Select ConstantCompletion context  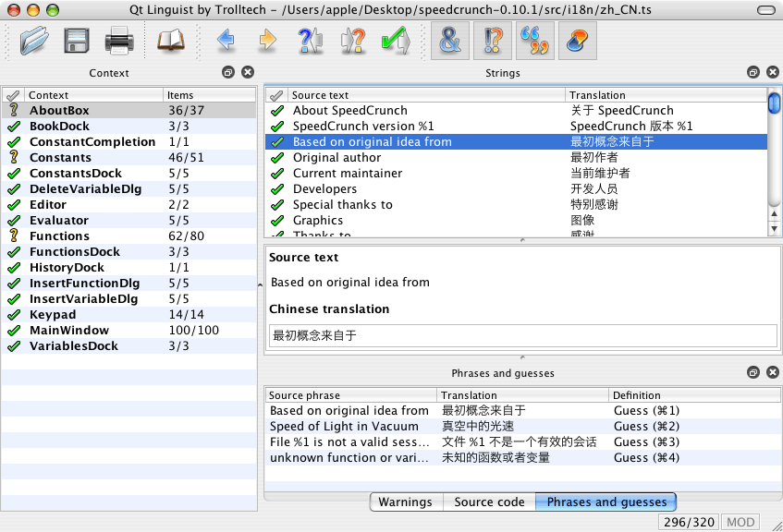(x=128, y=141)
